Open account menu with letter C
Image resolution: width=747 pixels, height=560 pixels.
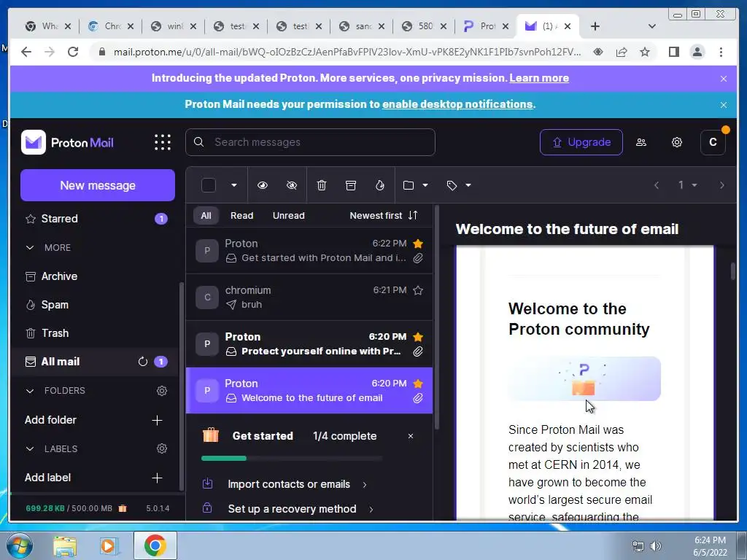pos(713,142)
